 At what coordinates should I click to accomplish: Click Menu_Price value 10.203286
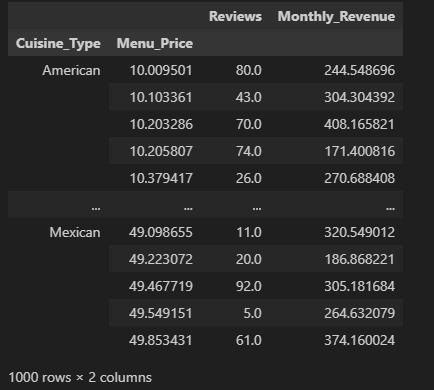161,124
